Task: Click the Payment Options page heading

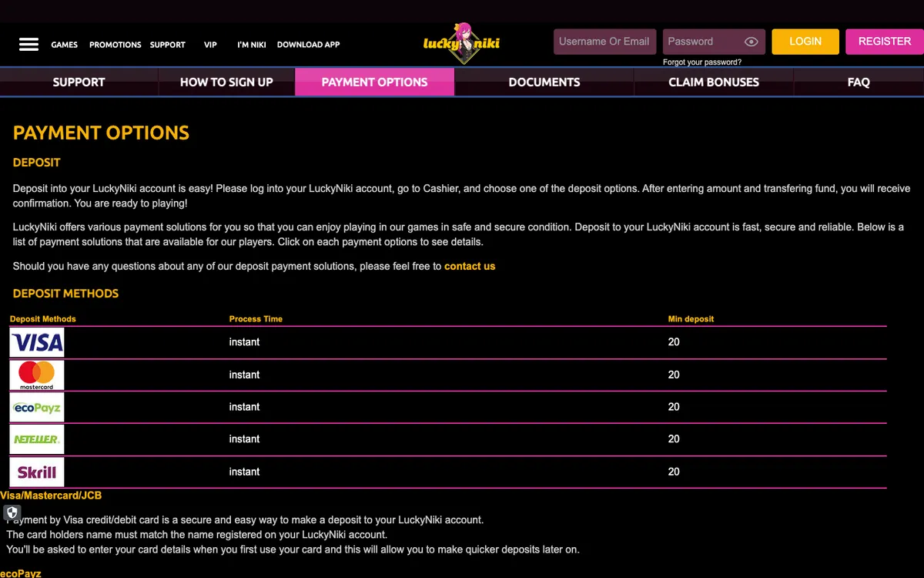Action: 101,133
